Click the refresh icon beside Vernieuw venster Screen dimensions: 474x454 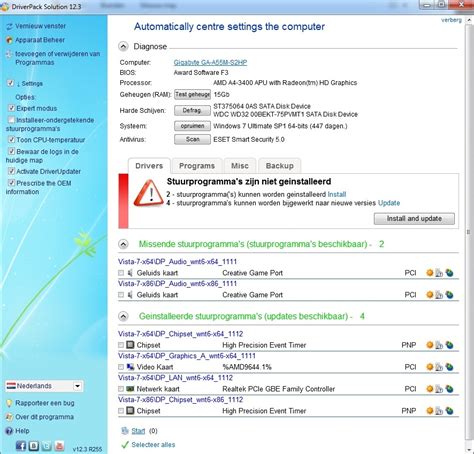[x=9, y=26]
